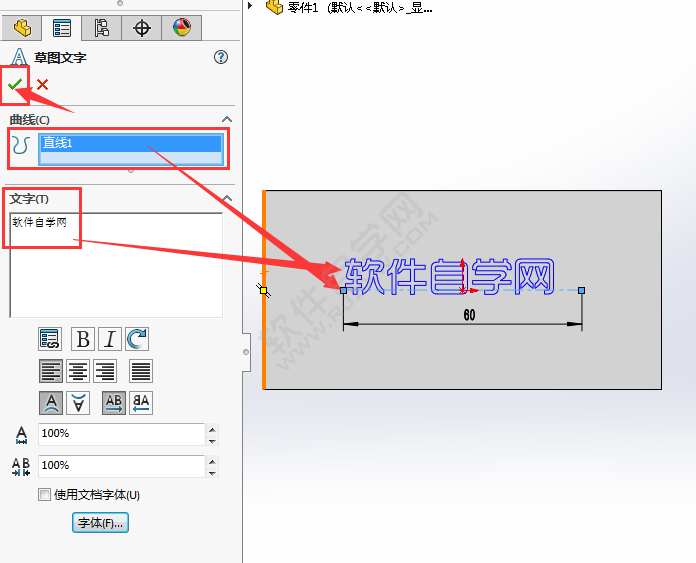Click the curve selection icon
The image size is (696, 563).
pyautogui.click(x=21, y=146)
